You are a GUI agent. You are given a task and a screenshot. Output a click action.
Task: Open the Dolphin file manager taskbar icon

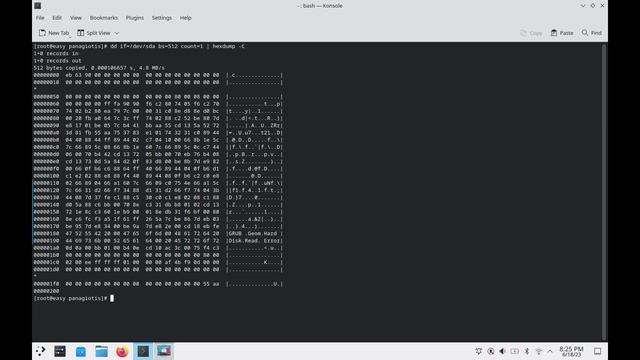(101, 351)
